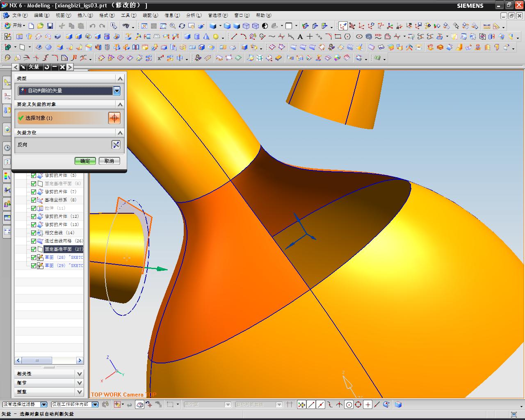Uncheck the 相交曲线 (14) feature checkbox
This screenshot has width=525, height=420.
tap(34, 233)
